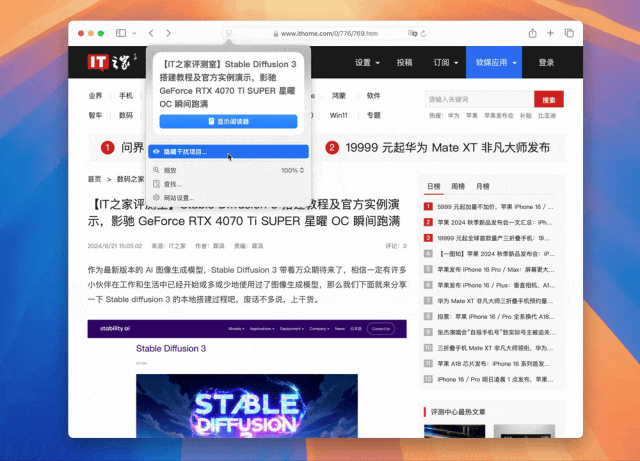
Task: Open the 业界 category
Action: (95, 96)
